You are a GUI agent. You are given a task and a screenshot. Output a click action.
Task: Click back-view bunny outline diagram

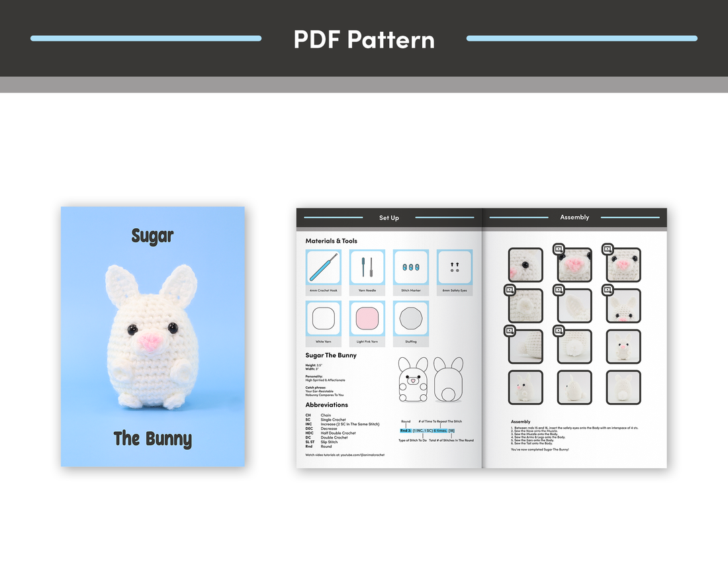click(448, 380)
